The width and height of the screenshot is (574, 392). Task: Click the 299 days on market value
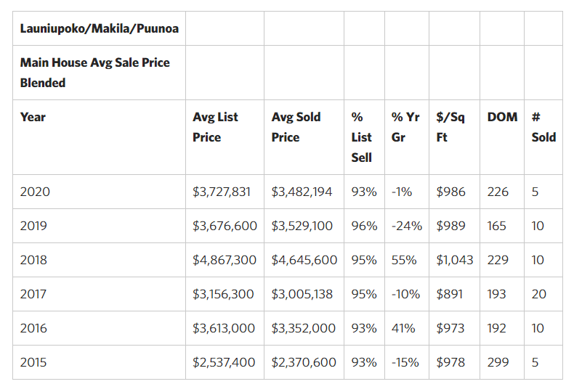coord(498,362)
